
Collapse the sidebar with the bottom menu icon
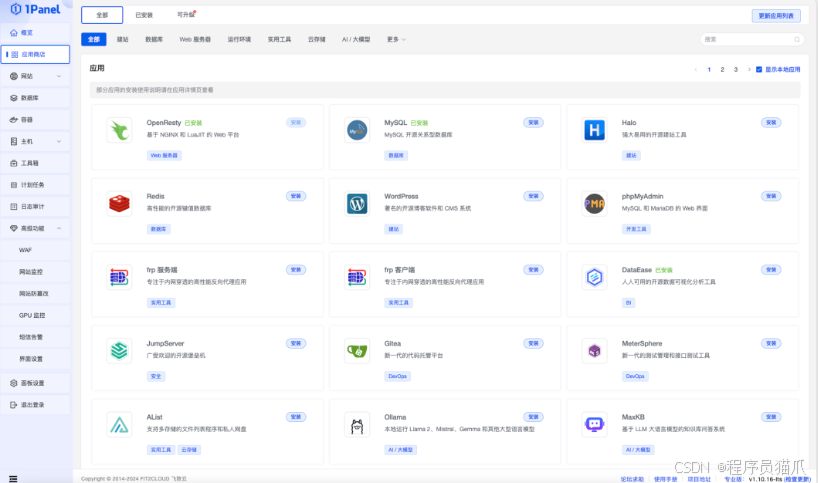point(13,479)
